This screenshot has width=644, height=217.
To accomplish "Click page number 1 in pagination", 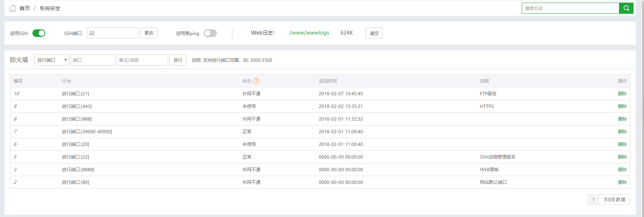I will click(593, 200).
